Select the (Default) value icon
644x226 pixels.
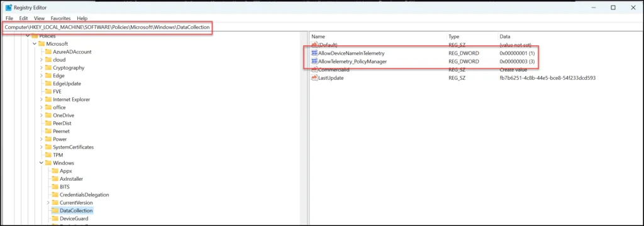[314, 45]
